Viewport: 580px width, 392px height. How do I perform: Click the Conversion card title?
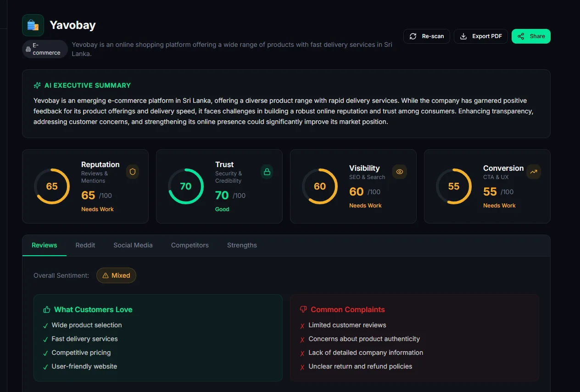click(503, 168)
